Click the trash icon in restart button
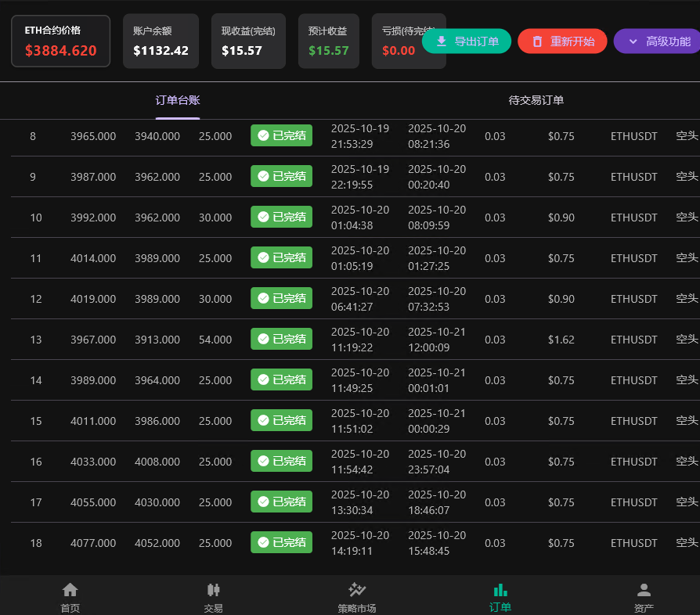Screen dimensions: 700x615 coord(537,41)
